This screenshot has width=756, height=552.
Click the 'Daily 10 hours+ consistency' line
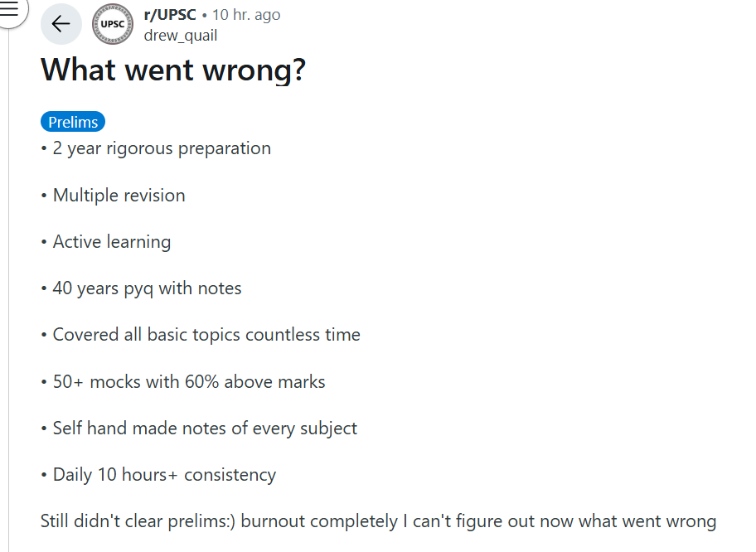pos(164,475)
